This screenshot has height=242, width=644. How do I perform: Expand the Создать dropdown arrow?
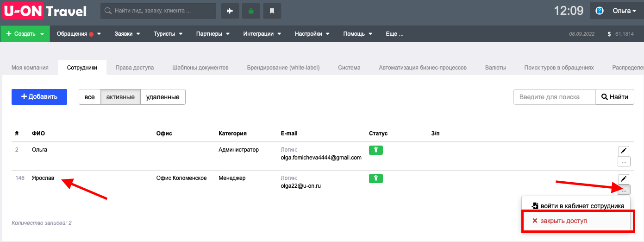(42, 34)
